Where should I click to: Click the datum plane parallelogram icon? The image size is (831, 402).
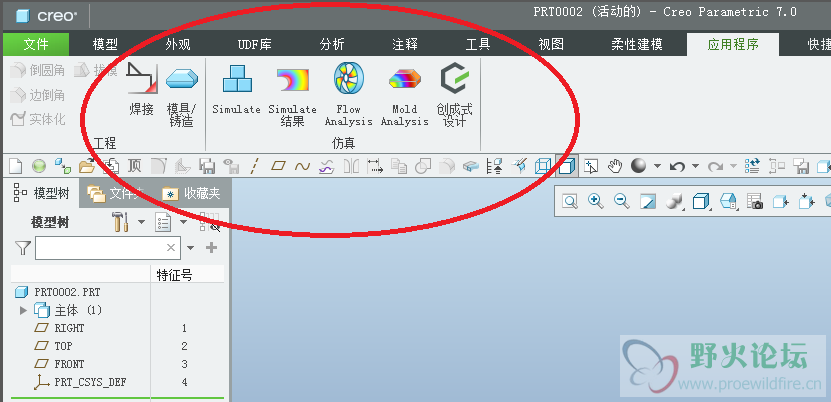[x=278, y=166]
